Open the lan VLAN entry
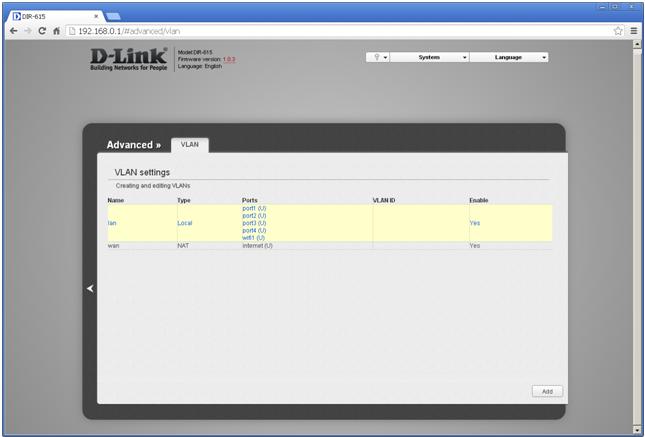The height and width of the screenshot is (437, 645). [x=112, y=223]
